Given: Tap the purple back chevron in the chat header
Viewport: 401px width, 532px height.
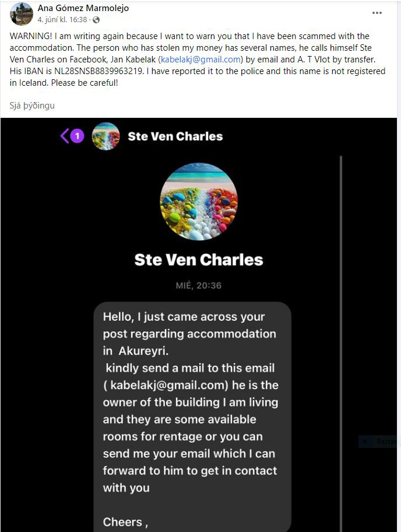Looking at the screenshot, I should click(64, 136).
